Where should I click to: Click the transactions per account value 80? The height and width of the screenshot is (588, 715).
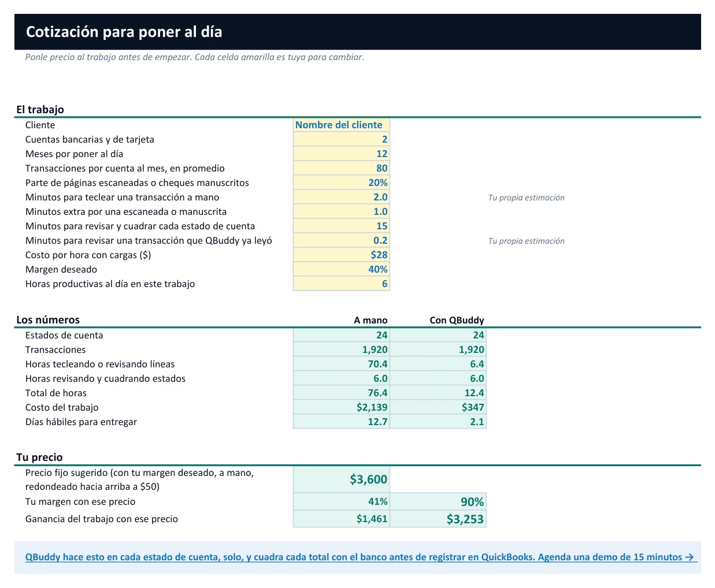342,168
